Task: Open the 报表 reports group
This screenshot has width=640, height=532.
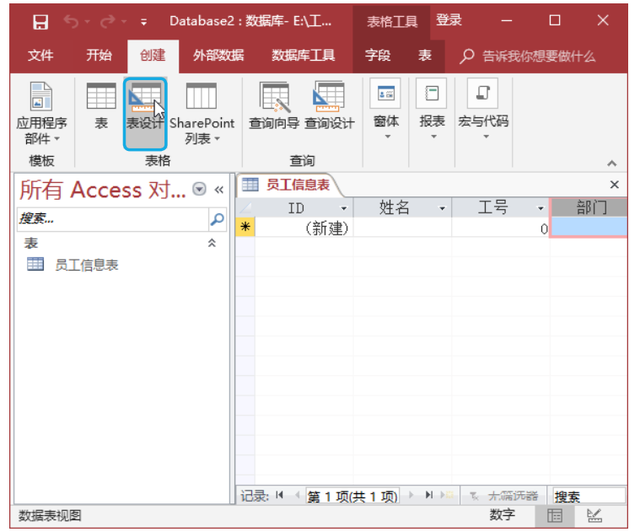Action: coord(432,110)
